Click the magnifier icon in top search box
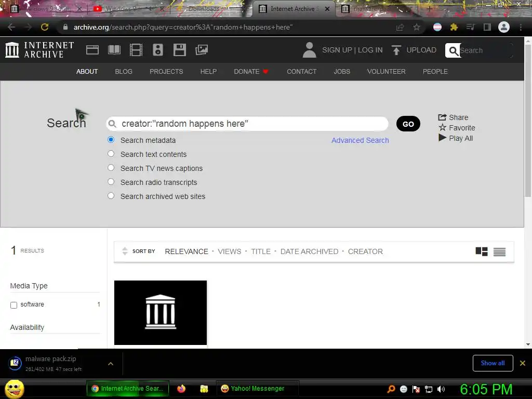 (453, 50)
